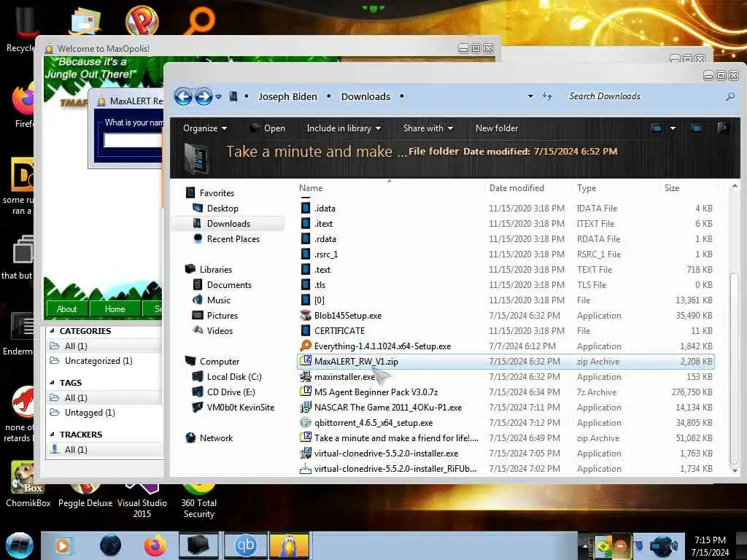Open CD Drive (E:)
The image size is (747, 560).
tap(231, 392)
